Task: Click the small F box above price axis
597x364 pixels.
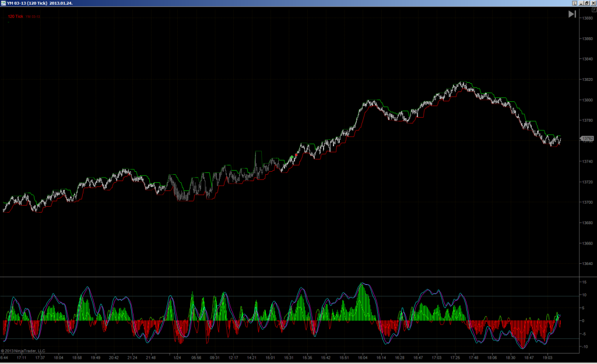Action: pyautogui.click(x=594, y=10)
